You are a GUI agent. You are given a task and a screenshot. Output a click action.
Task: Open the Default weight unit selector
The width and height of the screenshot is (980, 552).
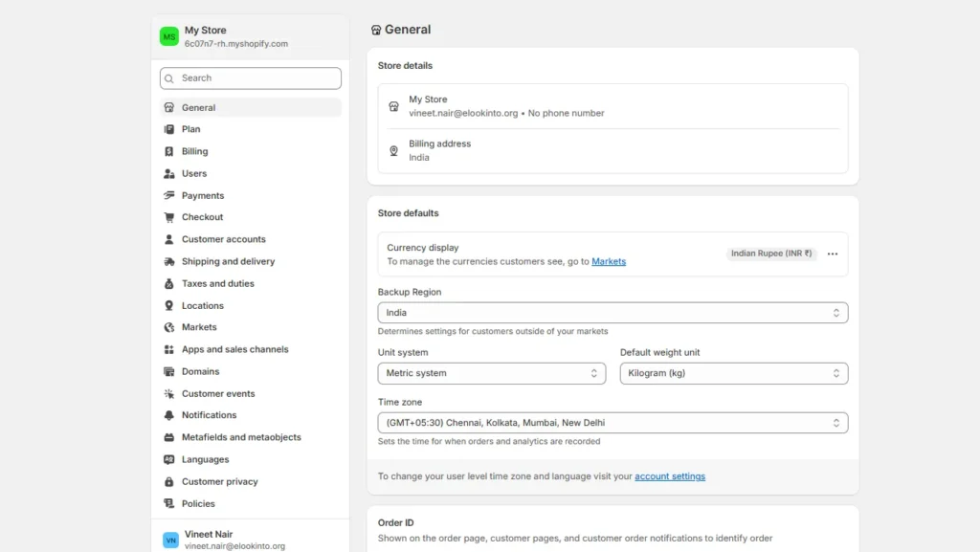(x=734, y=373)
